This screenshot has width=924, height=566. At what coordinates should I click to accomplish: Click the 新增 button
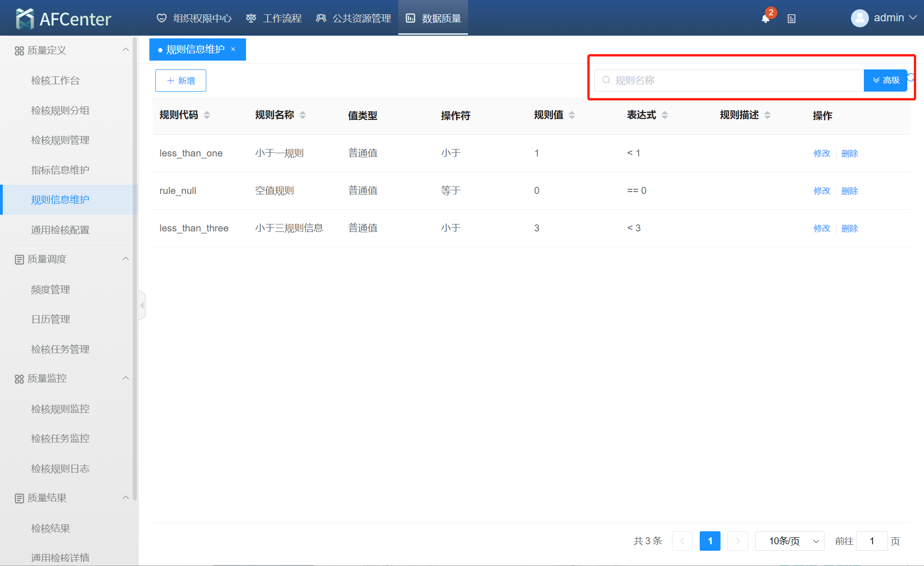[x=180, y=81]
